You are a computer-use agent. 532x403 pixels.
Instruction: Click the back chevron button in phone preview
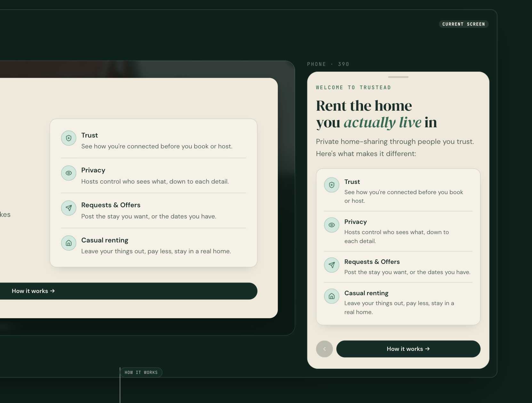click(x=324, y=349)
